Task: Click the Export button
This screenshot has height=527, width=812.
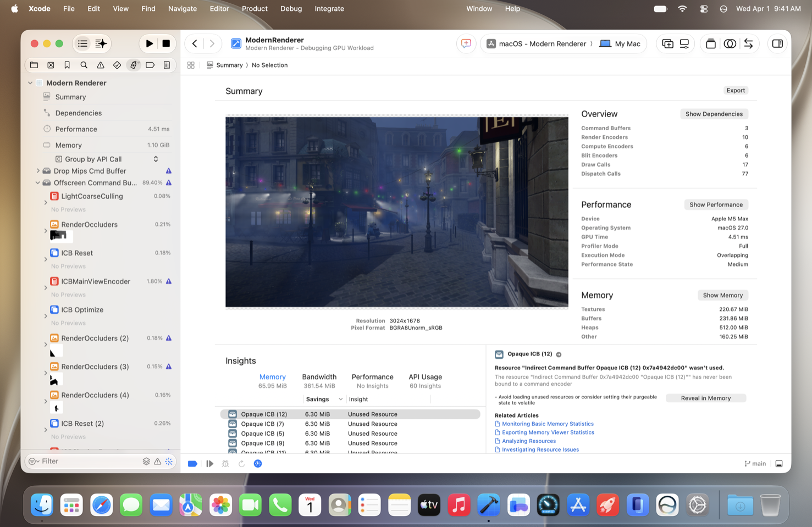Action: point(736,90)
